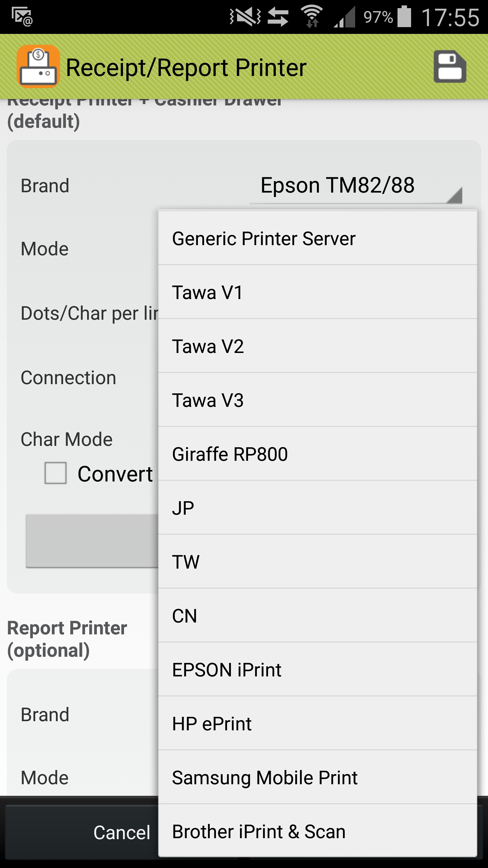Select Samsung Mobile Print option
488x868 pixels.
click(318, 777)
